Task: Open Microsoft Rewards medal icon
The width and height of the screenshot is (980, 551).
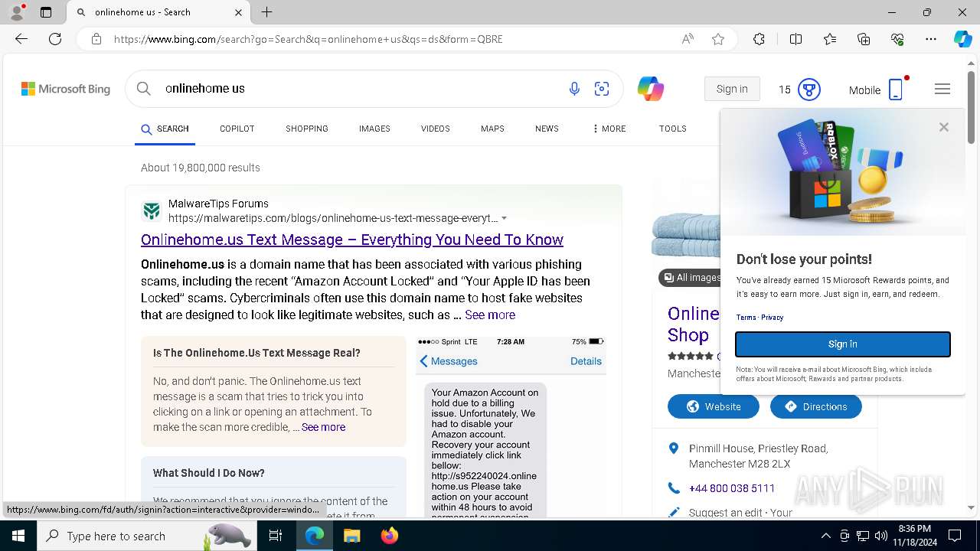Action: [809, 90]
